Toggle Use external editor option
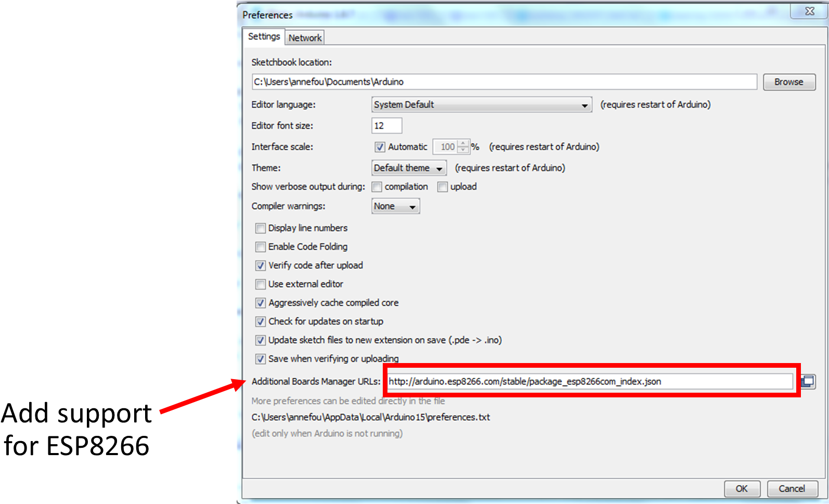Image resolution: width=829 pixels, height=504 pixels. point(261,285)
